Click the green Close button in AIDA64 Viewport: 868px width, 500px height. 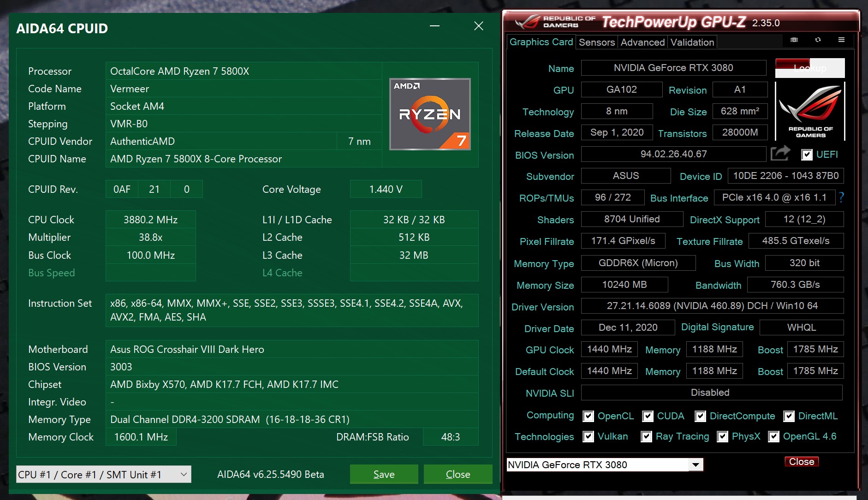458,474
